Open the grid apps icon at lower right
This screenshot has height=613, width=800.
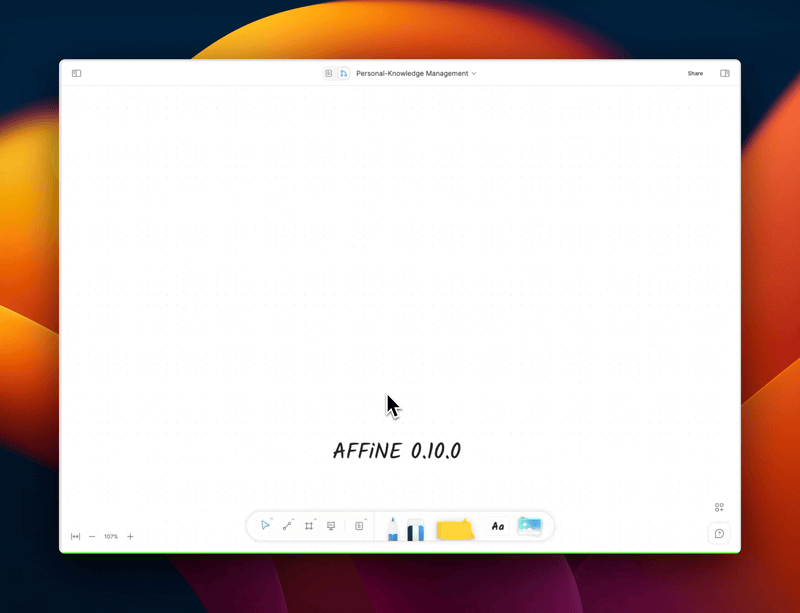(719, 507)
